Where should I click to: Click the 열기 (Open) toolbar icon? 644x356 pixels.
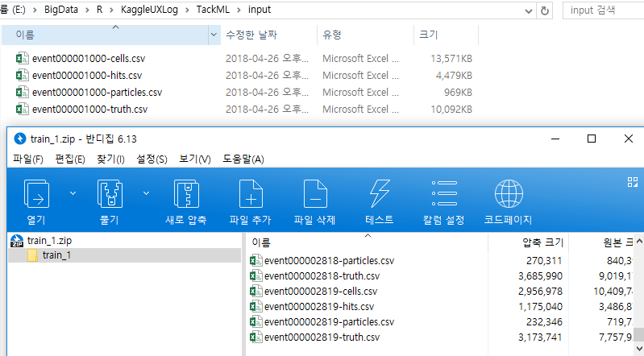(x=36, y=194)
